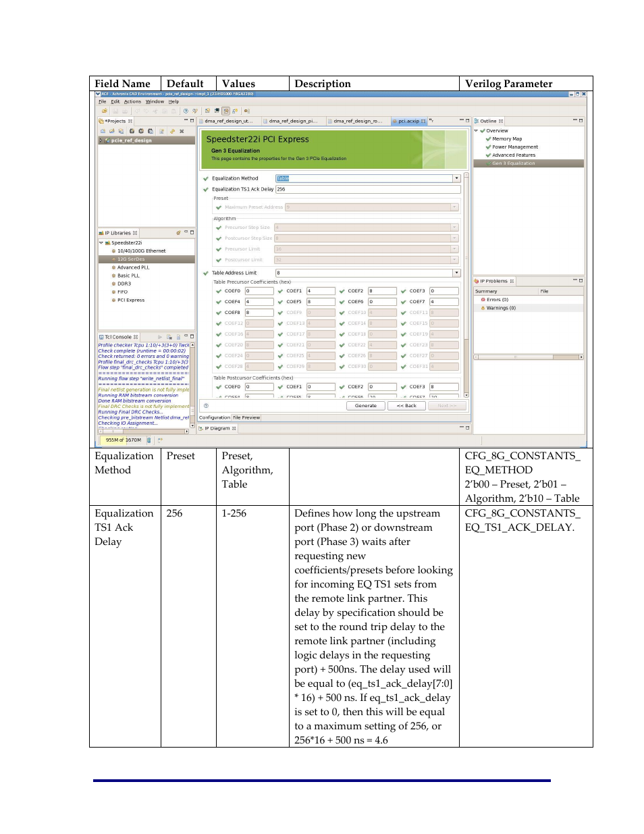The width and height of the screenshot is (644, 834).
Task: Select Advanced Features in Outline
Action: coord(514,155)
